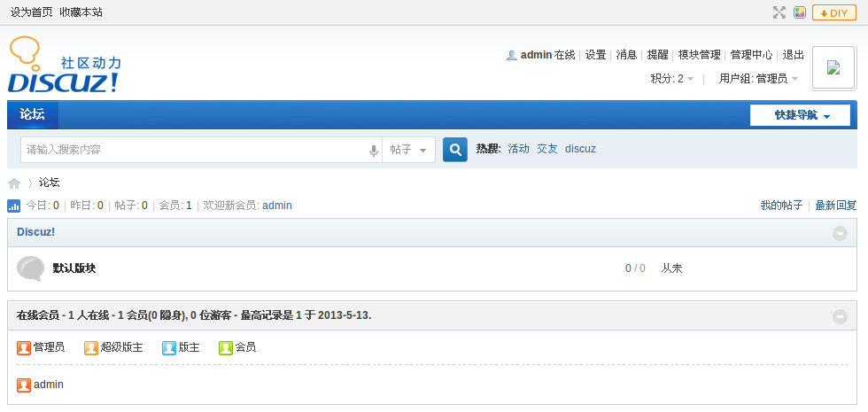Toggle wide-screen view icon
This screenshot has width=868, height=412.
pos(779,12)
